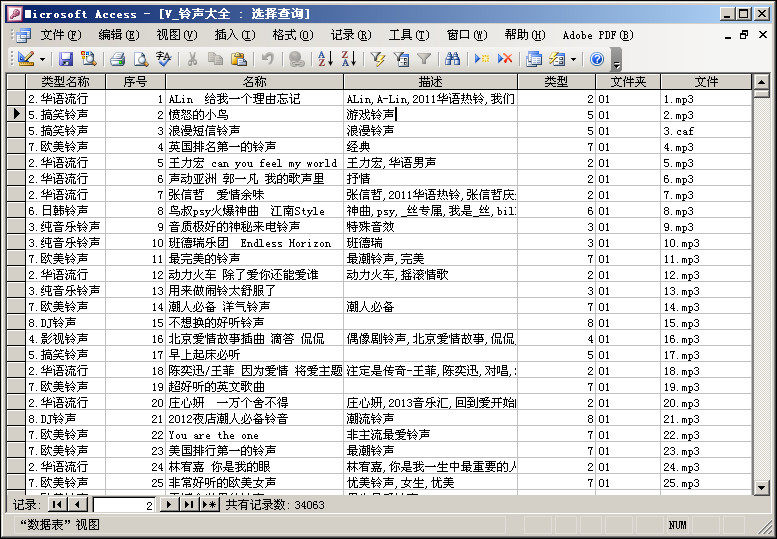The height and width of the screenshot is (539, 777).
Task: Click the New Object toolbar icon
Action: tap(557, 59)
